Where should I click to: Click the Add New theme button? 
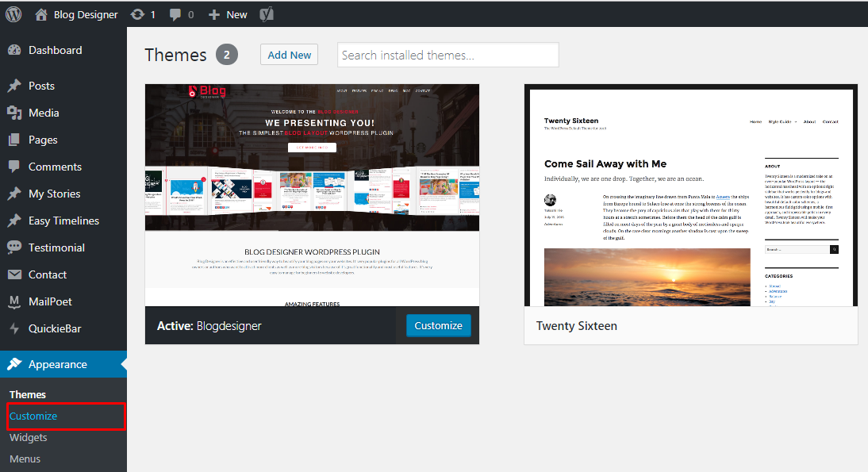[289, 55]
